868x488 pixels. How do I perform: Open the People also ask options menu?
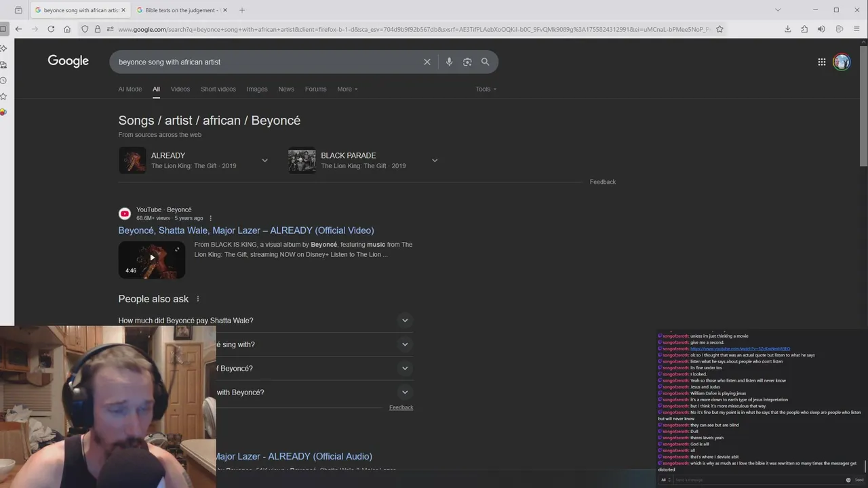coord(198,299)
